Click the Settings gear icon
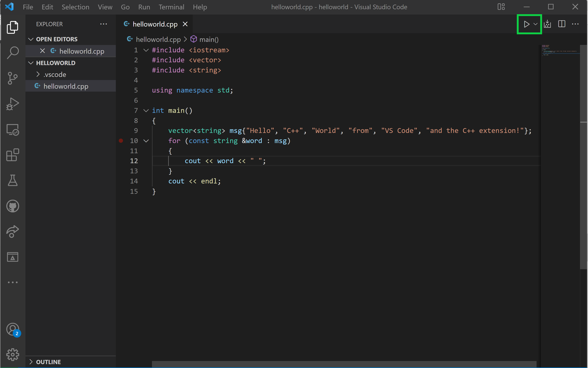 point(12,354)
